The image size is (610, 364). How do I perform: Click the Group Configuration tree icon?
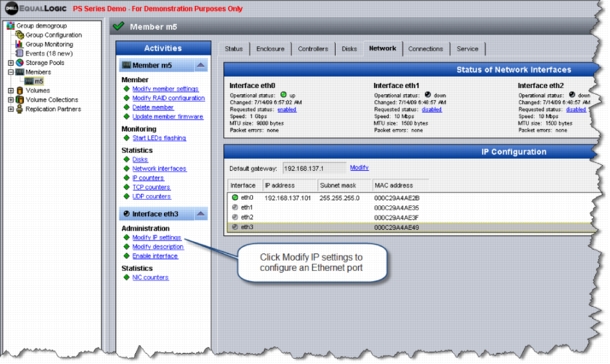point(19,35)
